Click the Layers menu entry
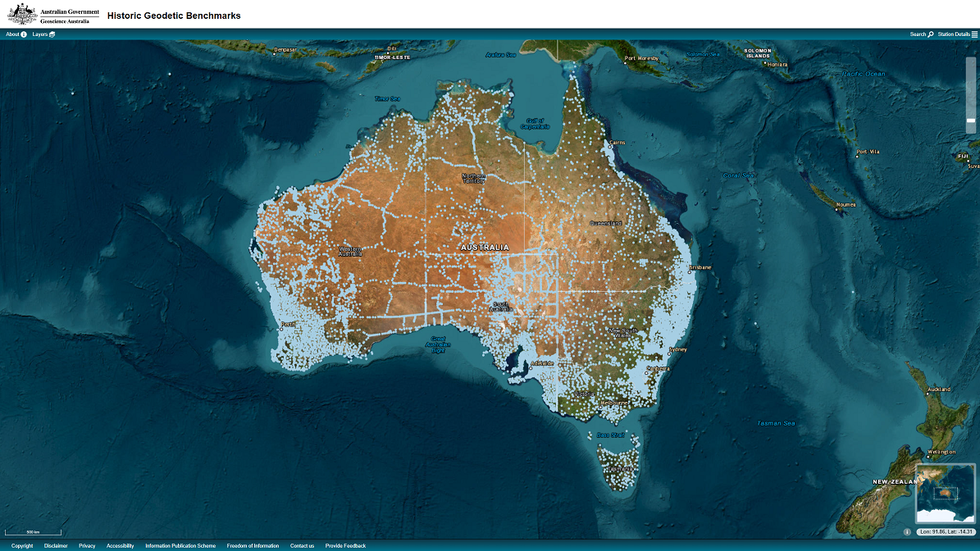 coord(39,34)
